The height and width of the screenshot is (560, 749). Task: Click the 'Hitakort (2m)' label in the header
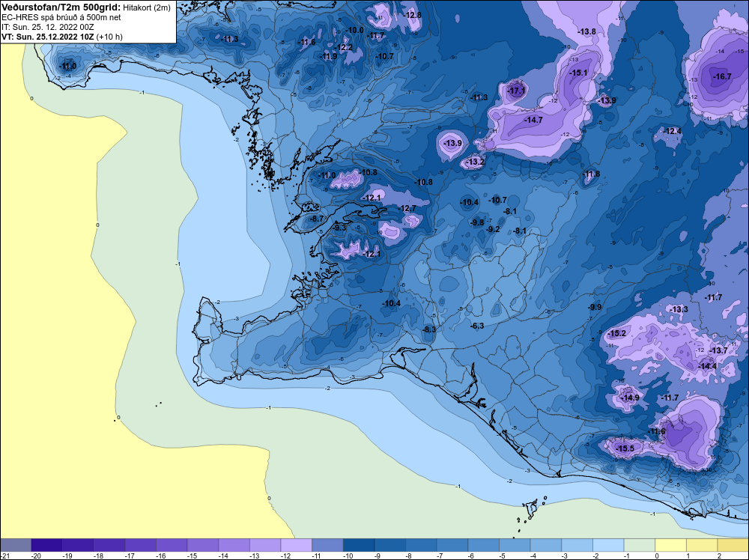click(147, 7)
